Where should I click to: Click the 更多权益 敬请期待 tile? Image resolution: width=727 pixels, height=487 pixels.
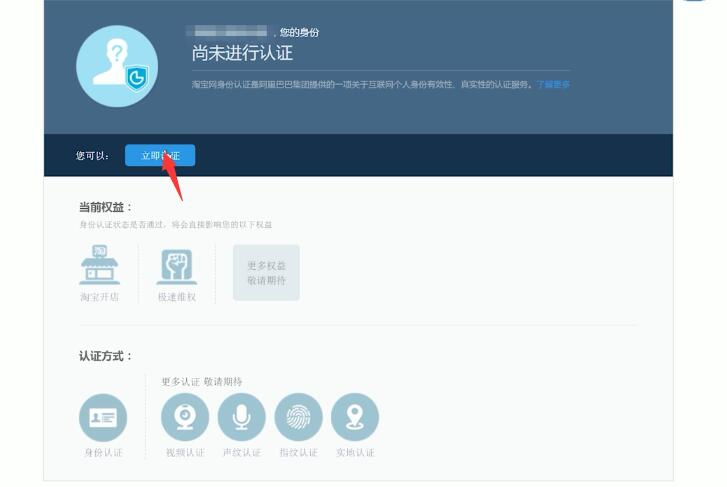coord(266,273)
